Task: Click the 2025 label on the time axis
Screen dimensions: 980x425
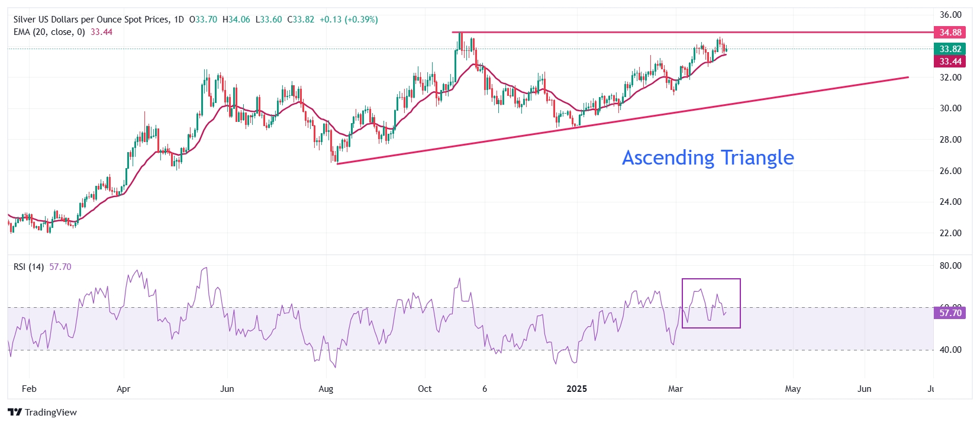Action: (576, 389)
